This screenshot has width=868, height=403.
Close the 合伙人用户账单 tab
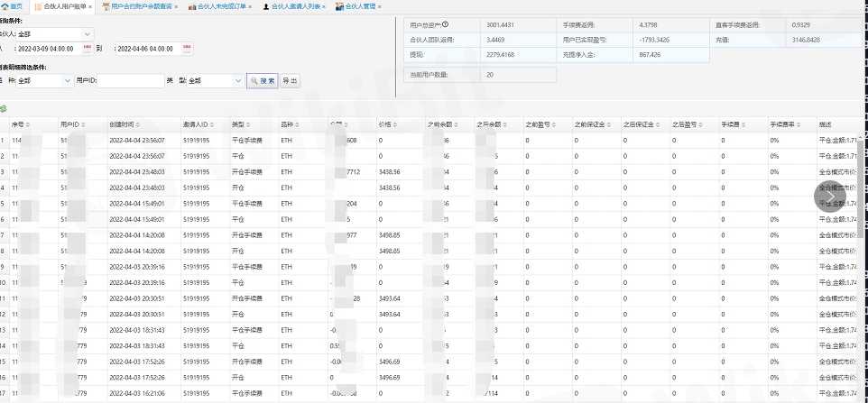[x=89, y=6]
